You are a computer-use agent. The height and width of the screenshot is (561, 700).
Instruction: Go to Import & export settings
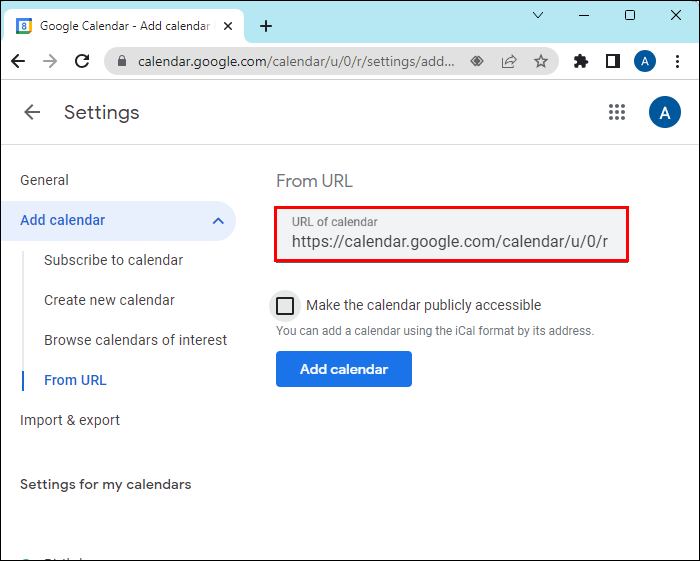tap(70, 420)
